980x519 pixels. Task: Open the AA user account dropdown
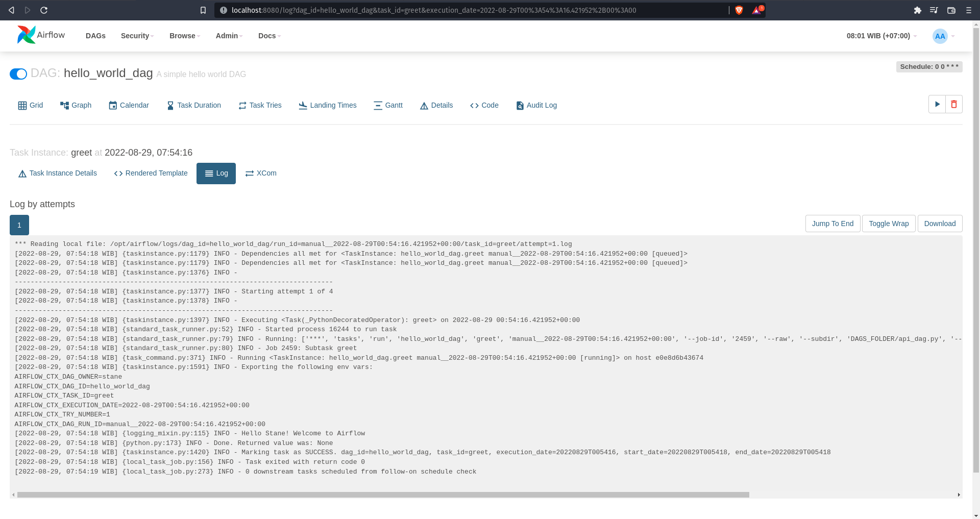(943, 36)
